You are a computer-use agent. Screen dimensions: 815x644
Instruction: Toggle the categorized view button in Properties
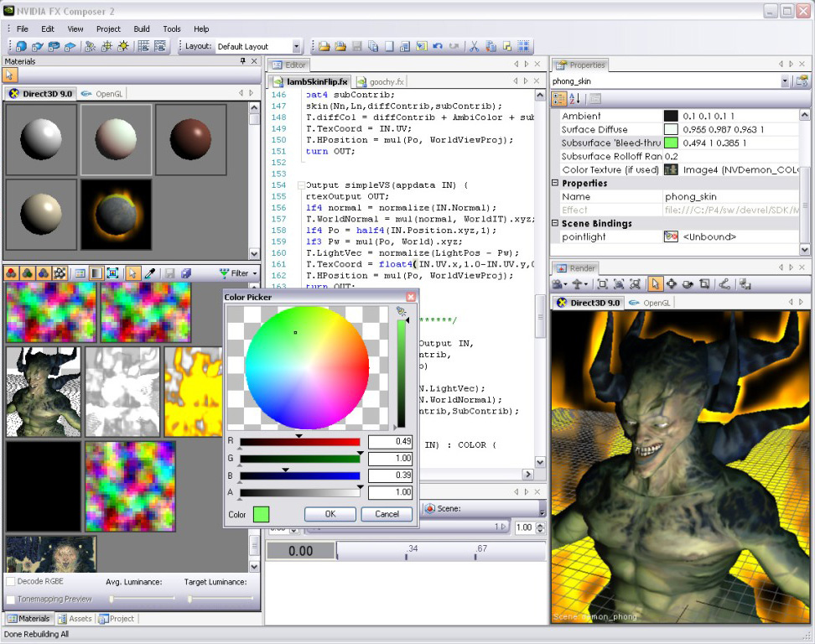pos(560,99)
